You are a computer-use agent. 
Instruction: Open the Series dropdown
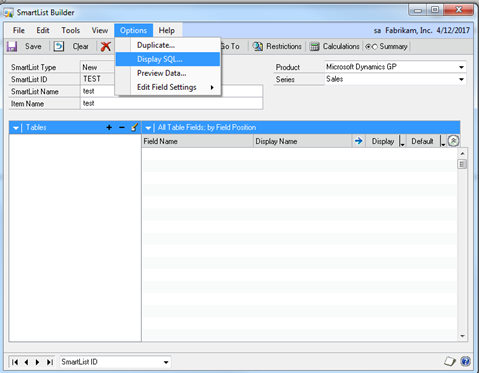click(461, 79)
